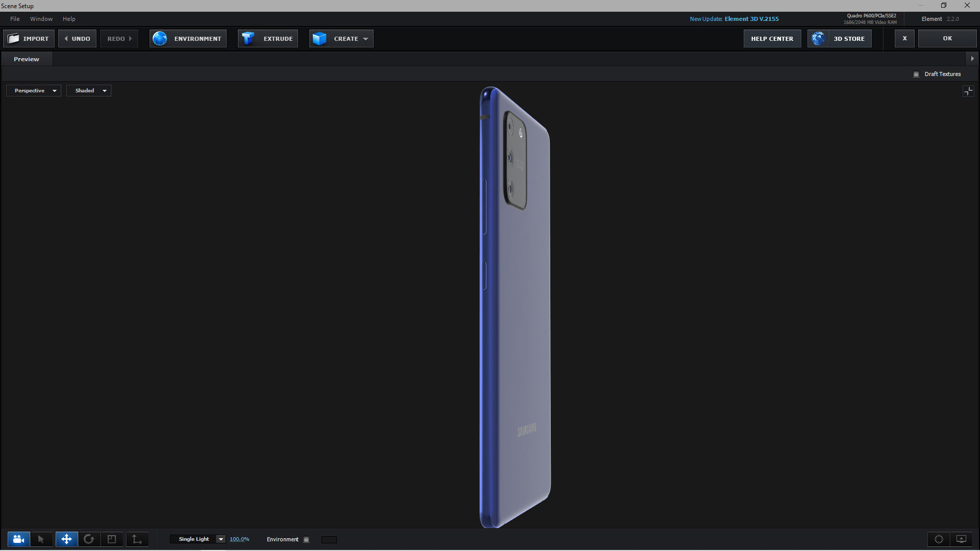Choose the move transform tool
This screenshot has width=980, height=551.
tap(66, 539)
